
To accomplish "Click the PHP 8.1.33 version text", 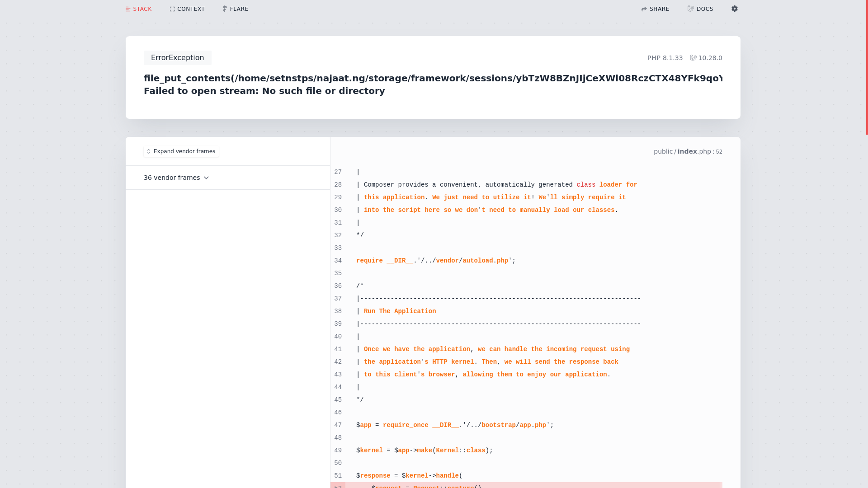I will coord(665,58).
